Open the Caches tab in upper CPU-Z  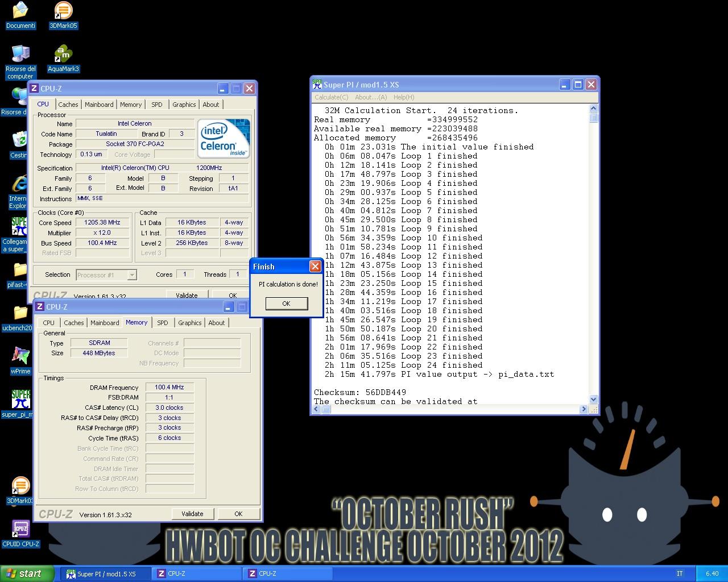pyautogui.click(x=68, y=105)
